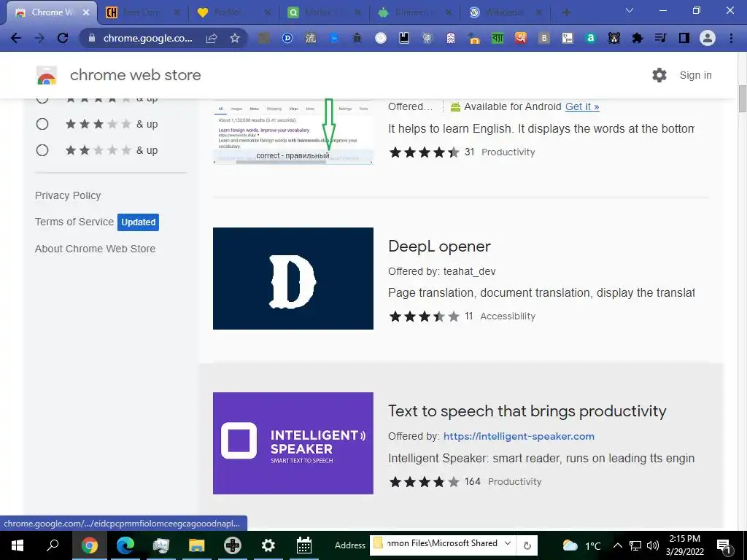Click the Accessibility category of DeepL opener

pos(508,316)
